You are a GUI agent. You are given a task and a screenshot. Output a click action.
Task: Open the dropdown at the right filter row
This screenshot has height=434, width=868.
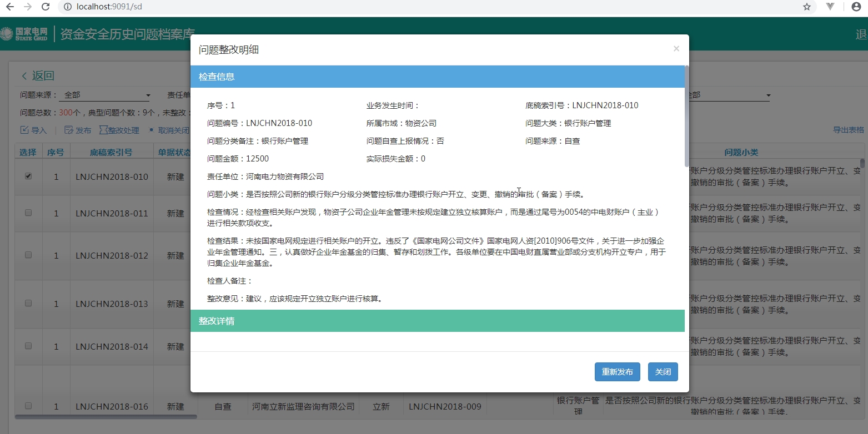click(727, 95)
